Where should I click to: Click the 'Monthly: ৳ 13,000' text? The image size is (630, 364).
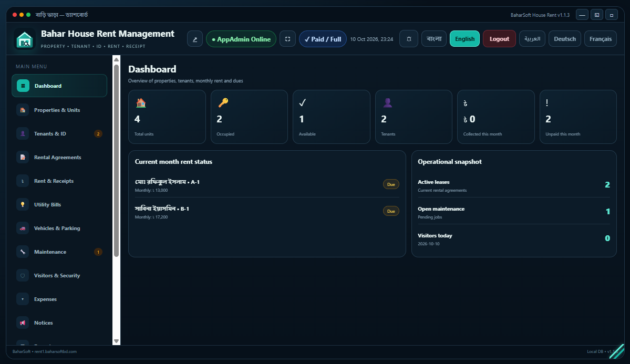click(151, 191)
